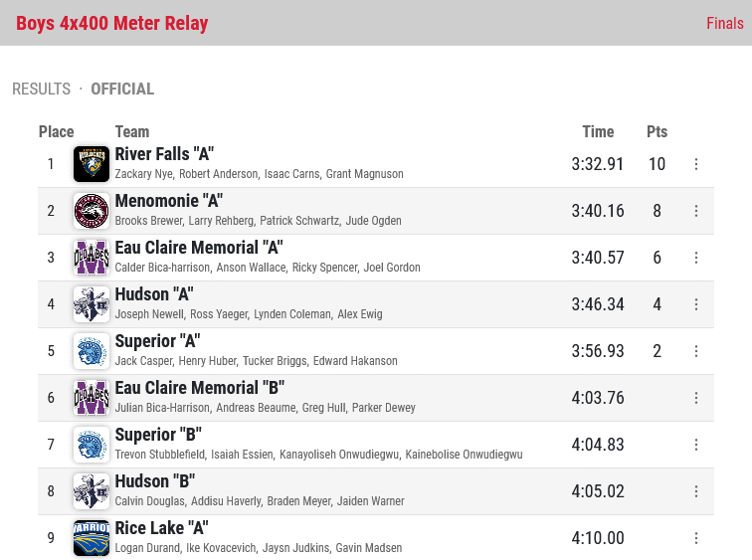This screenshot has height=560, width=752.
Task: Open the Eau Claire Memorial "A" team link
Action: (199, 248)
